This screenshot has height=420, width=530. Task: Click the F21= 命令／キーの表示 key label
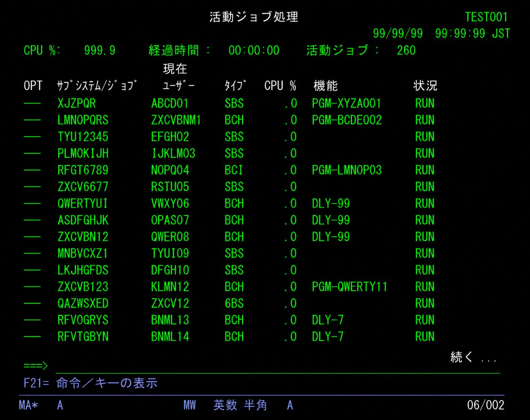(90, 383)
